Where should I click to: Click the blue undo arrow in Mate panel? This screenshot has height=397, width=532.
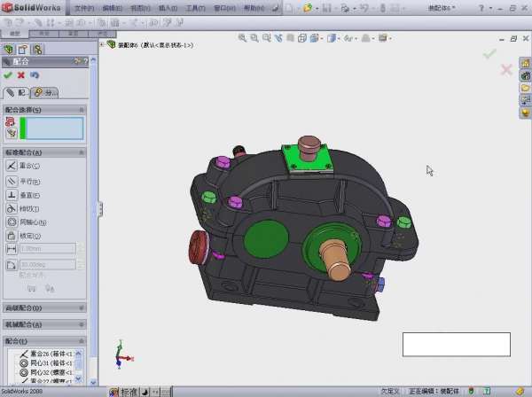tap(35, 75)
